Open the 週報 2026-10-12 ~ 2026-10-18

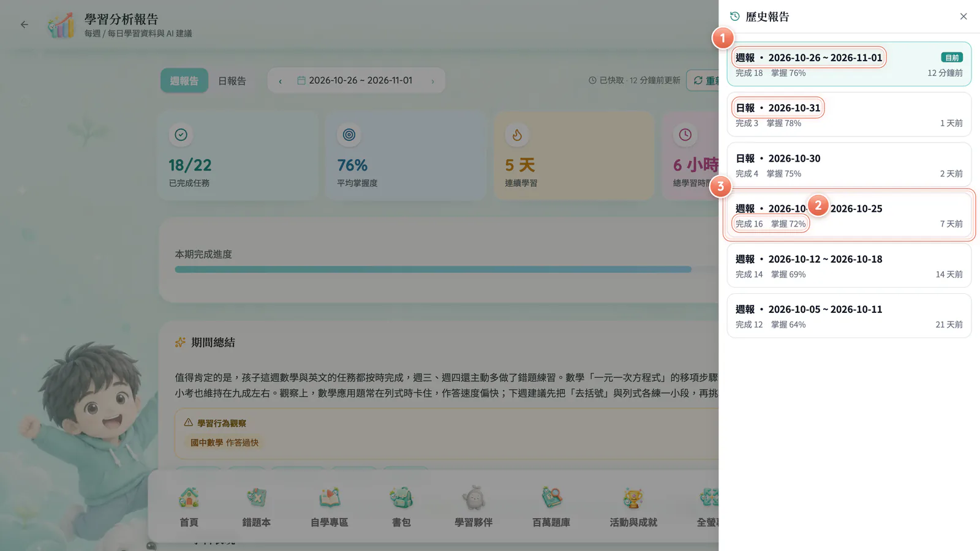coord(849,266)
